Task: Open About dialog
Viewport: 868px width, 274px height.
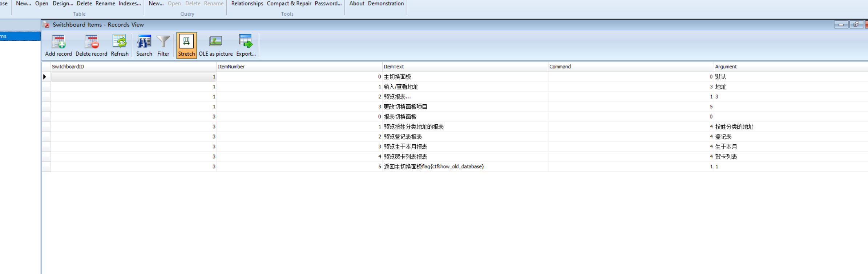Action: (x=357, y=3)
